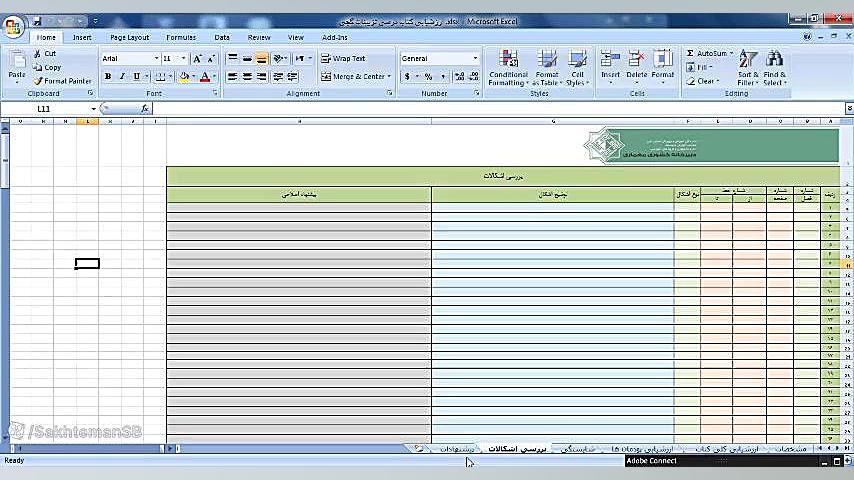This screenshot has width=854, height=480.
Task: Open the font size dropdown
Action: (184, 58)
